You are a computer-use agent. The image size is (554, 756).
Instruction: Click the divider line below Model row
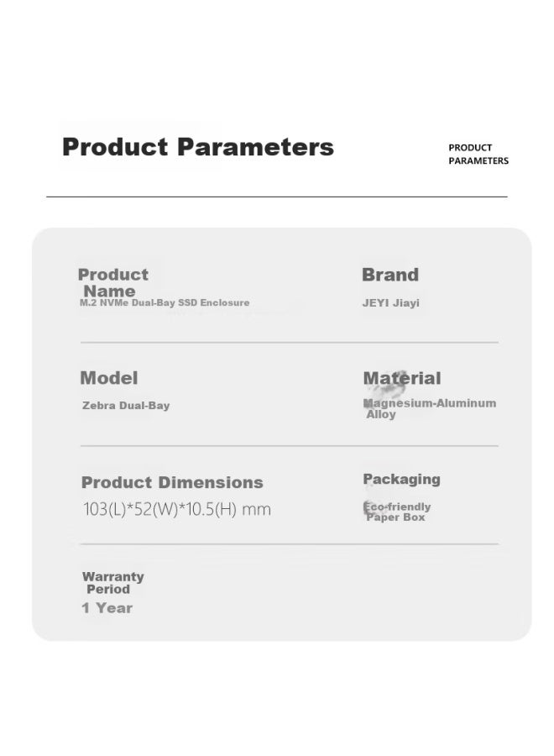point(290,446)
